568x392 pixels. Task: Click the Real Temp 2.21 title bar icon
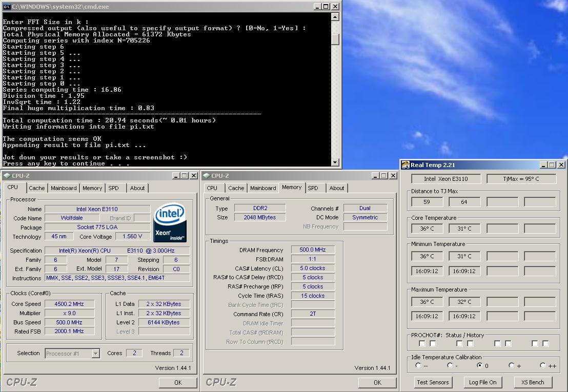pyautogui.click(x=405, y=165)
